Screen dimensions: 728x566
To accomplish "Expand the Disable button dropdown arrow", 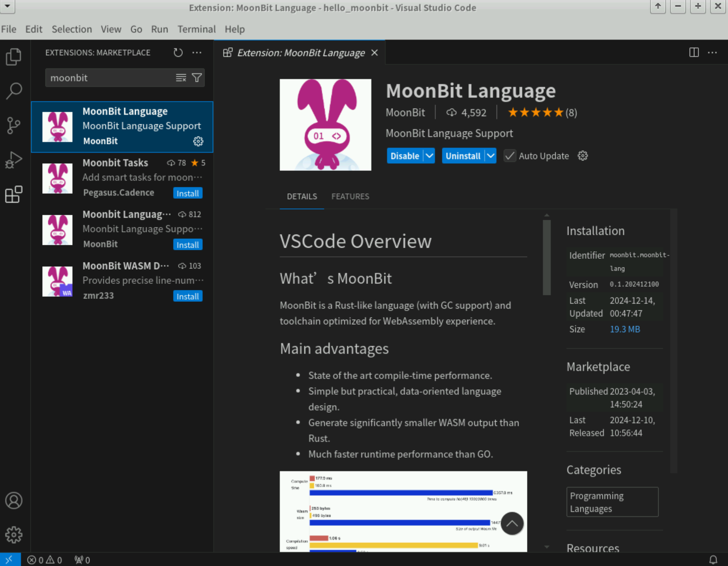I will pos(429,156).
